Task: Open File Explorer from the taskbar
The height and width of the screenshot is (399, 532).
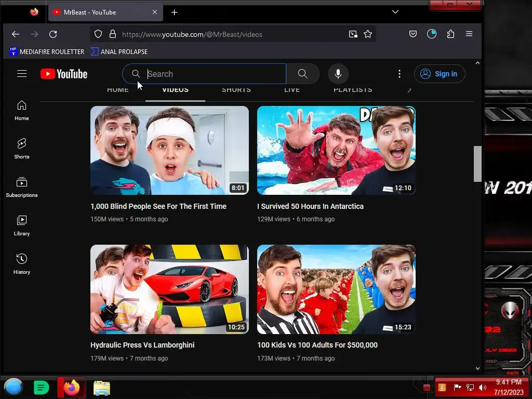Action: coord(102,388)
